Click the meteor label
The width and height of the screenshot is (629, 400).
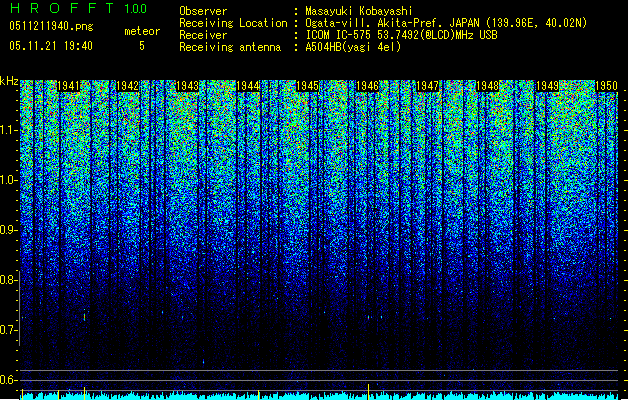tap(142, 31)
